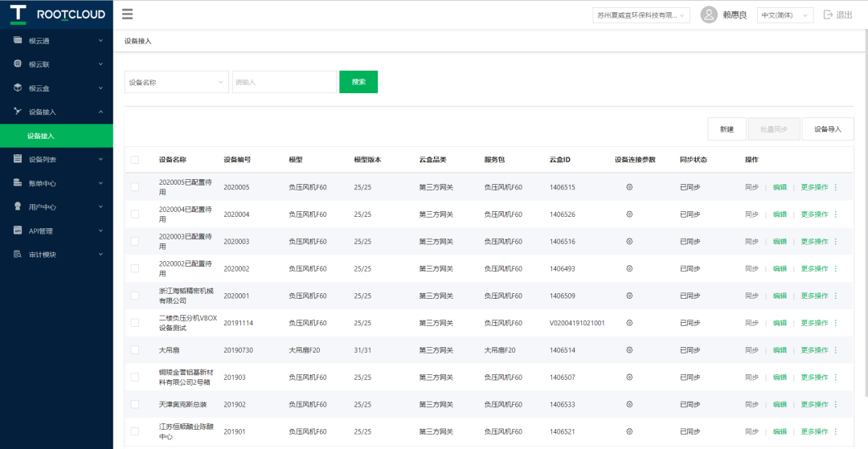Click the 请输入 search input field
Image resolution: width=868 pixels, height=449 pixels.
pos(284,82)
